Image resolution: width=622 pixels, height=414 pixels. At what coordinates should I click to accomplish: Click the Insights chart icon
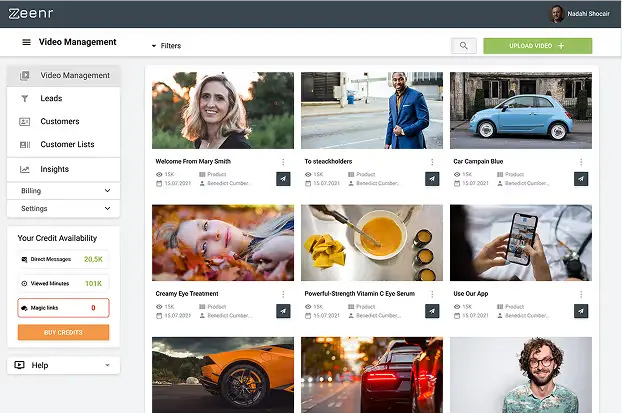coord(25,170)
